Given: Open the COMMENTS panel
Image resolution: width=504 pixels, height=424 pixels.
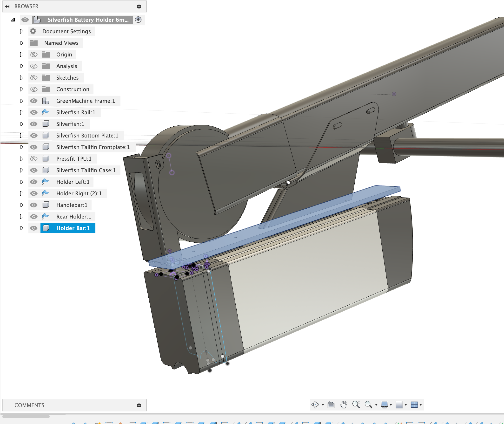Looking at the screenshot, I should point(29,405).
